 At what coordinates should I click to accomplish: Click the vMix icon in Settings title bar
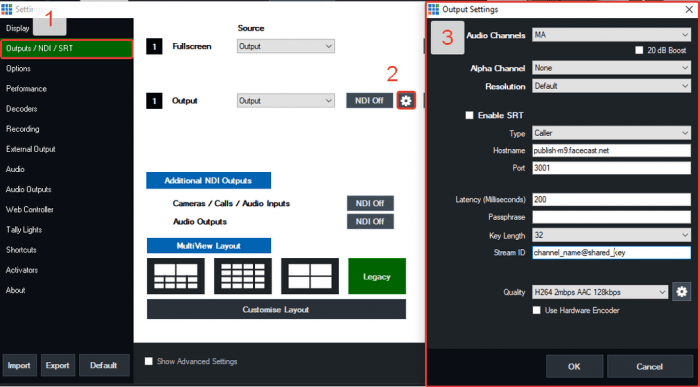coord(7,9)
